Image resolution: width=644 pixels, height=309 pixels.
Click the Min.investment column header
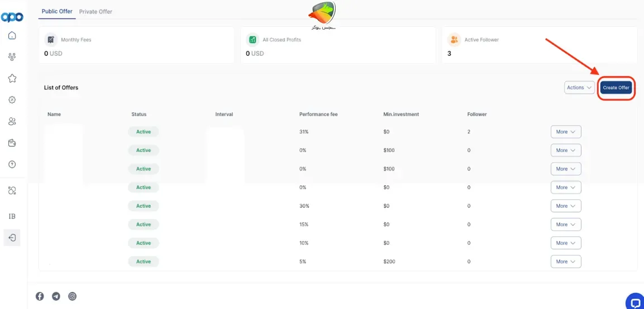(x=401, y=114)
